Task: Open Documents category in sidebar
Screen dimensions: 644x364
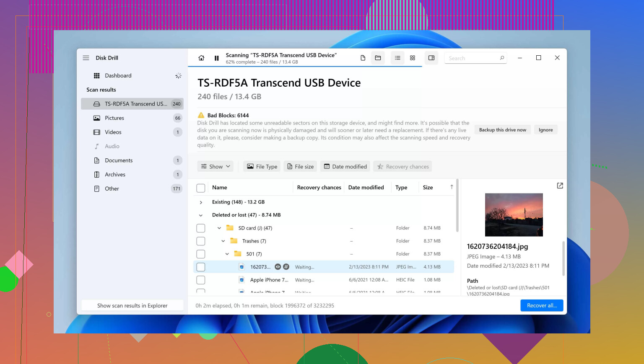Action: [x=119, y=160]
